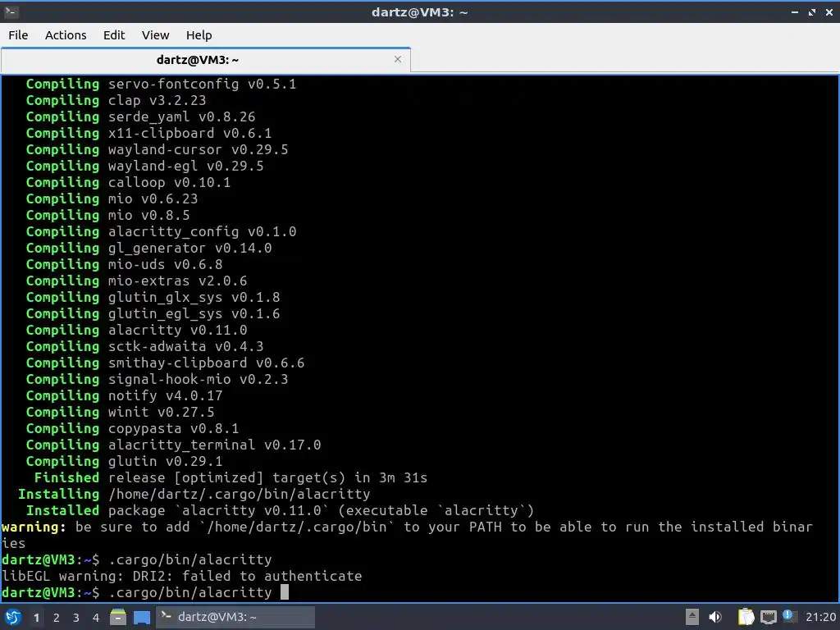Viewport: 840px width, 630px height.
Task: Click the line 'Compiling sctk-adwaita v0.4.3'
Action: [x=144, y=347]
